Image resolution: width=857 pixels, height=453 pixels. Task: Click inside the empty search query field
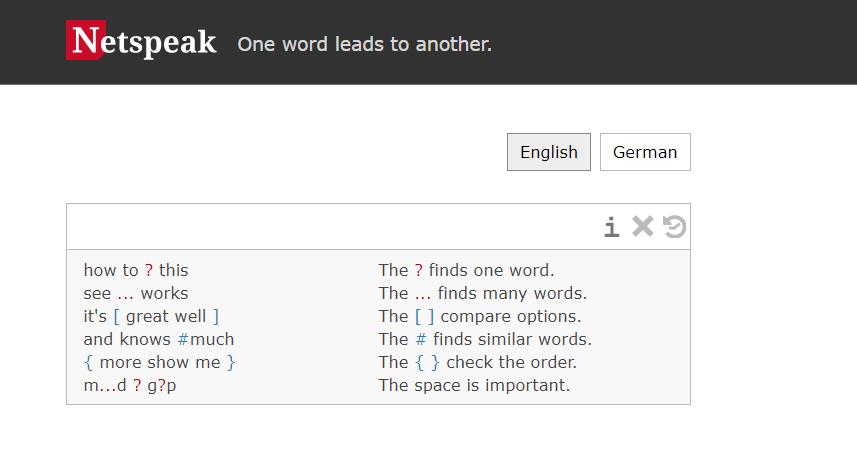pos(330,227)
